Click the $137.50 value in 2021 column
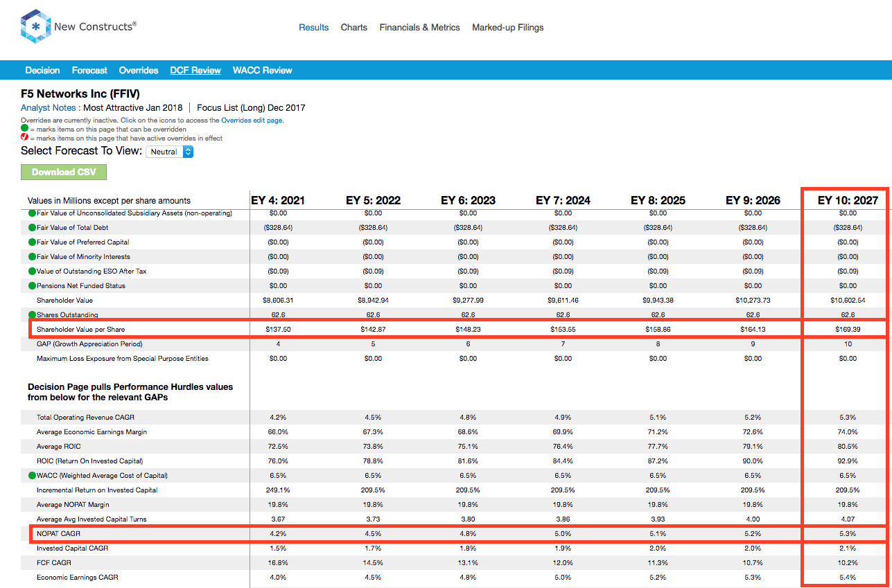Viewport: 892px width, 588px height. (278, 329)
